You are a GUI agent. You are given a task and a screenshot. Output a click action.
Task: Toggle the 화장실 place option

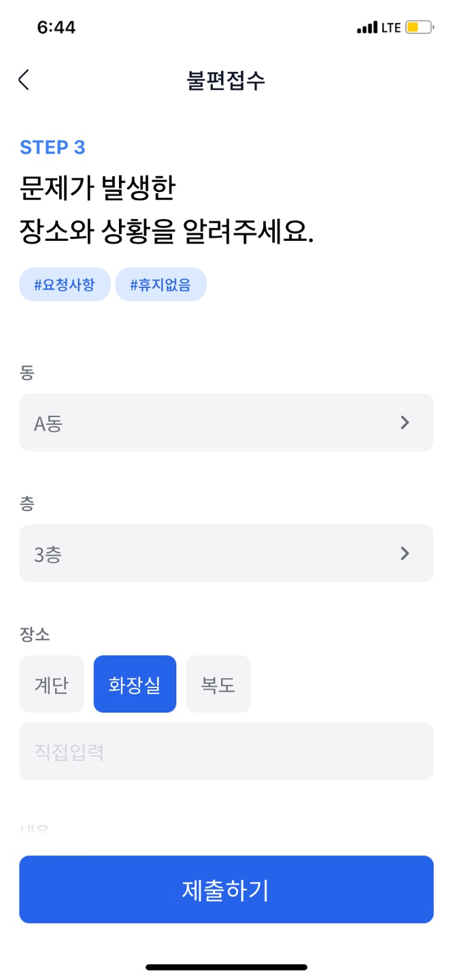(135, 684)
